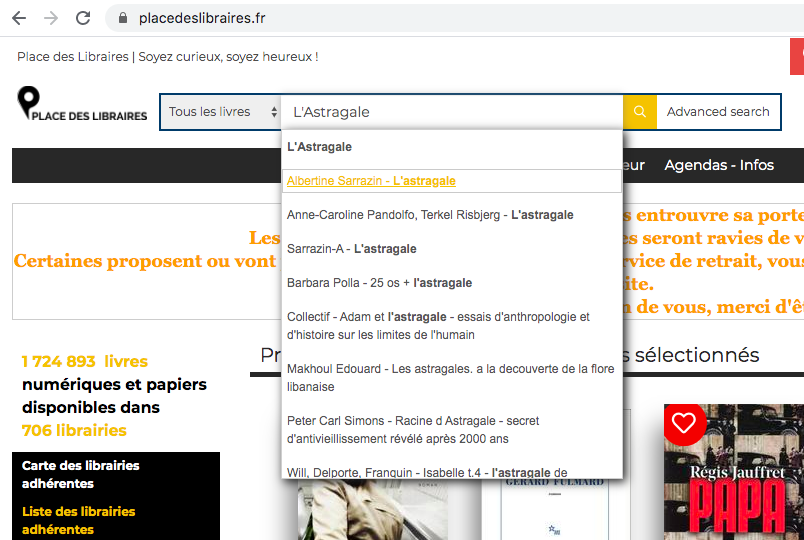Click the 'Soyez curieux, soyez heureux !' tagline
Image resolution: width=804 pixels, height=540 pixels.
coord(228,56)
